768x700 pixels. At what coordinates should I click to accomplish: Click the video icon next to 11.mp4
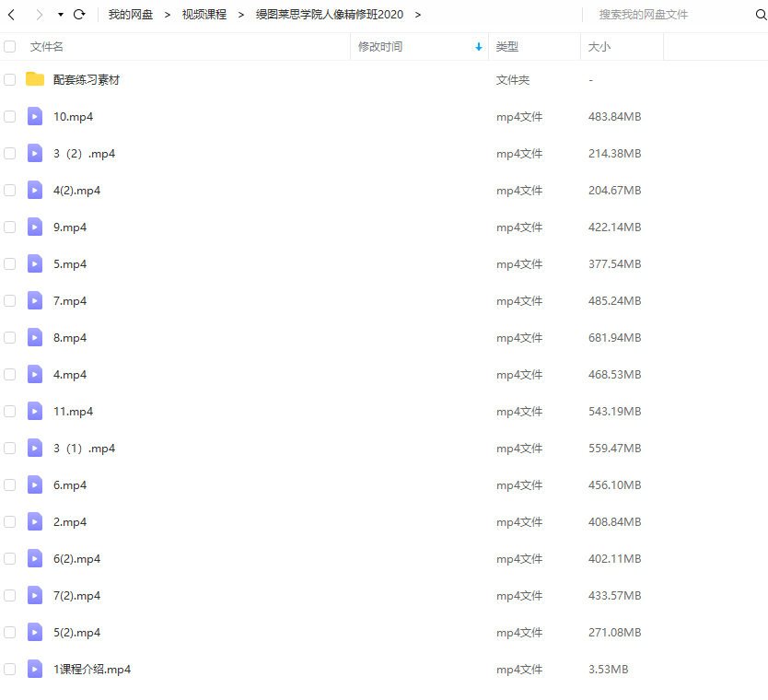tap(34, 411)
